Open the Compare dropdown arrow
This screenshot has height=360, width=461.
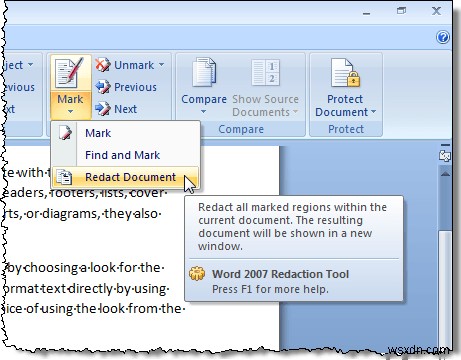pyautogui.click(x=203, y=112)
